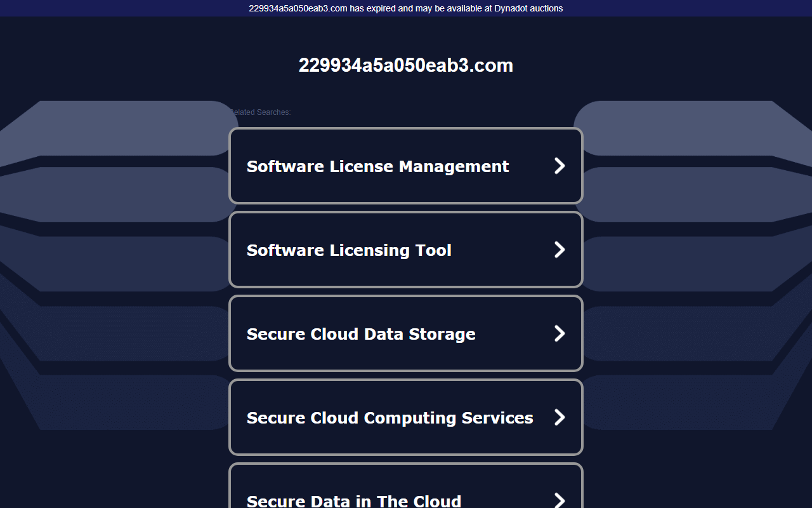Open the Software License Management search link
The height and width of the screenshot is (508, 812).
tap(406, 166)
